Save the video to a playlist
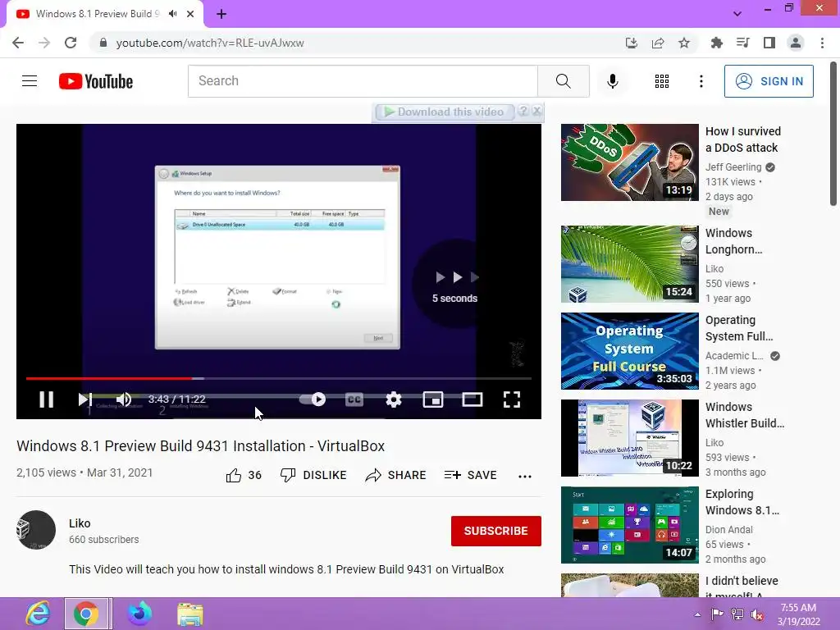Screen dimensions: 840x630 tap(470, 475)
